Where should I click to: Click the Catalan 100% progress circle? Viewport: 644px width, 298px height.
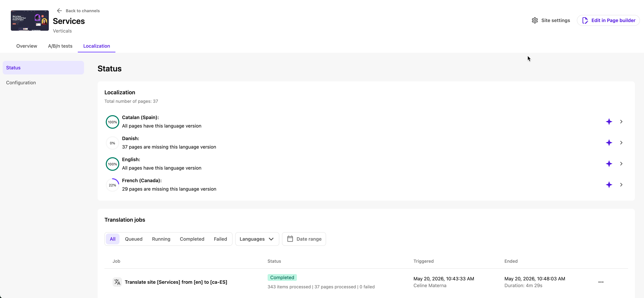pos(113,122)
